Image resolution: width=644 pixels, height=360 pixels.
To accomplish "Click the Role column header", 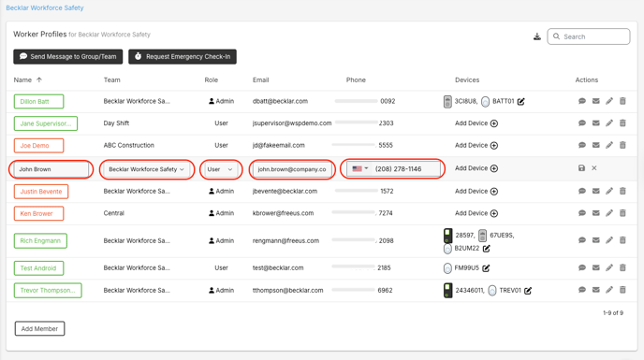I will [212, 80].
